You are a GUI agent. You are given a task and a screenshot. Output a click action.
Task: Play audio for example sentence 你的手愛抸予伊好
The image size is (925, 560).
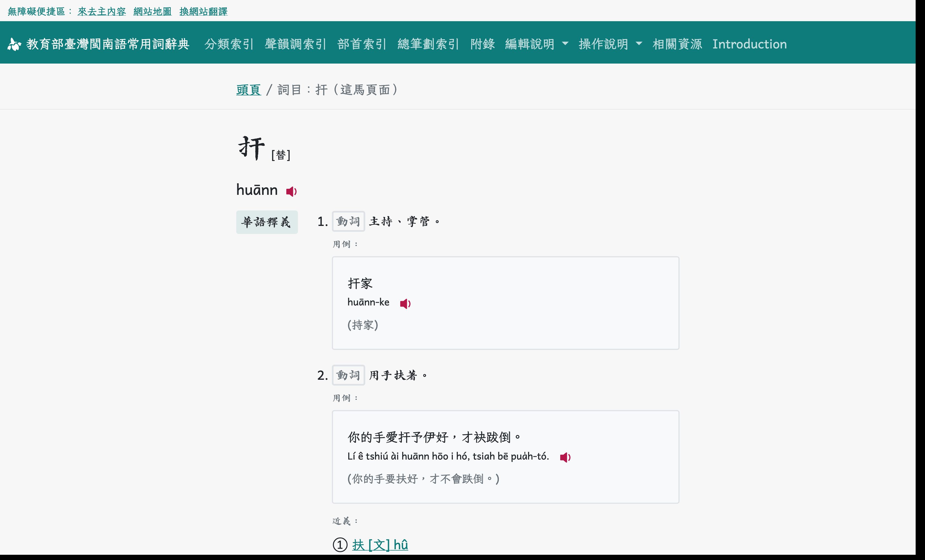click(565, 456)
